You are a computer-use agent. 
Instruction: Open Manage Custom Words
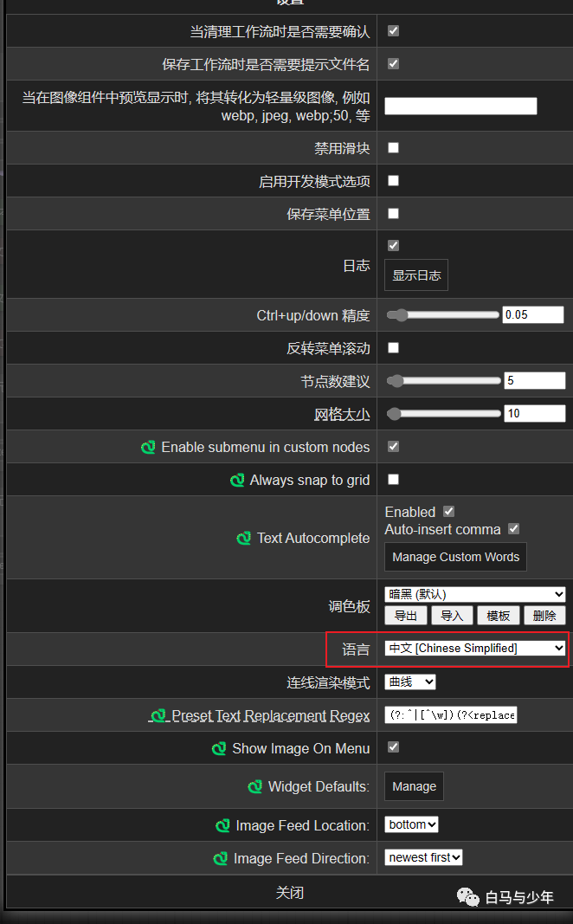pyautogui.click(x=455, y=557)
